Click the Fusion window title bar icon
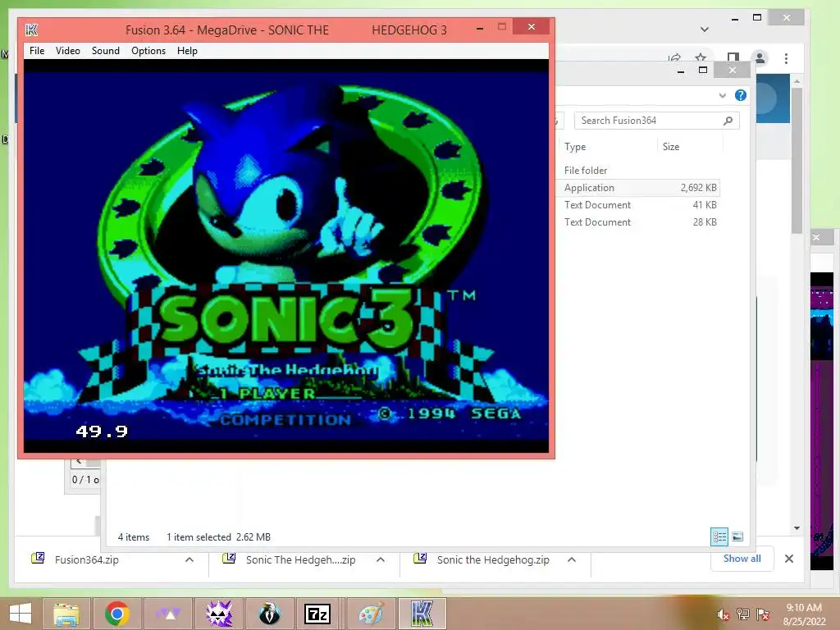 point(32,30)
